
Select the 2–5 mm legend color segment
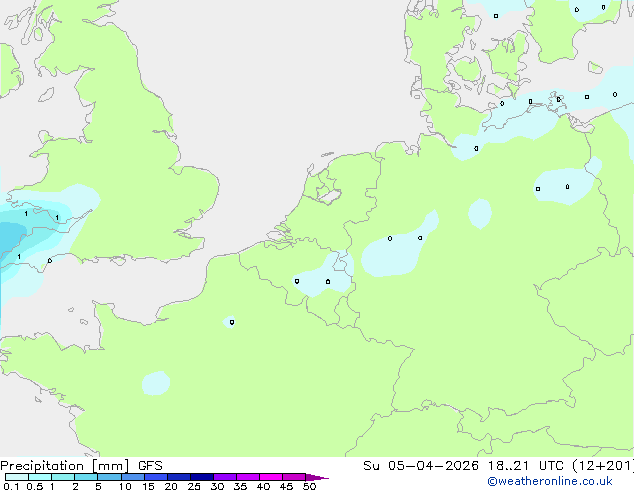(x=86, y=477)
